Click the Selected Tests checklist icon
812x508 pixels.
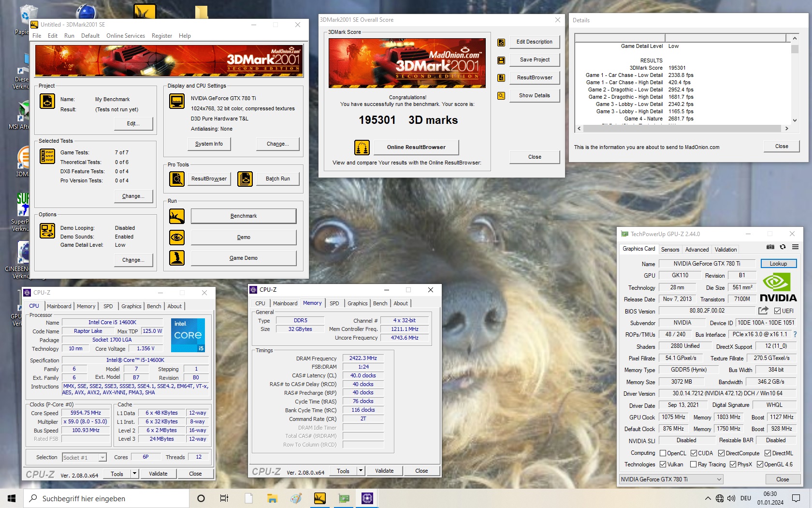click(x=47, y=156)
